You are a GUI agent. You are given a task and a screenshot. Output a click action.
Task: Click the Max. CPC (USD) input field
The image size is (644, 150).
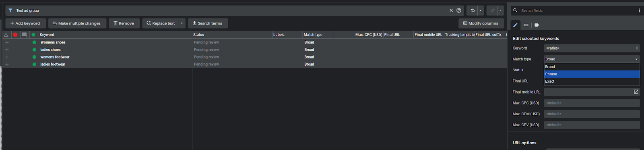click(x=592, y=103)
